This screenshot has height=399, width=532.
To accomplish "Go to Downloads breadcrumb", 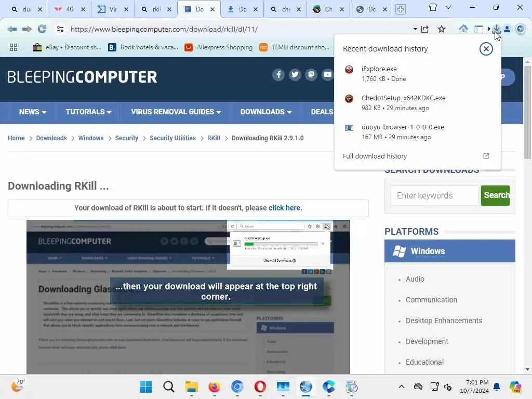I will [x=51, y=138].
